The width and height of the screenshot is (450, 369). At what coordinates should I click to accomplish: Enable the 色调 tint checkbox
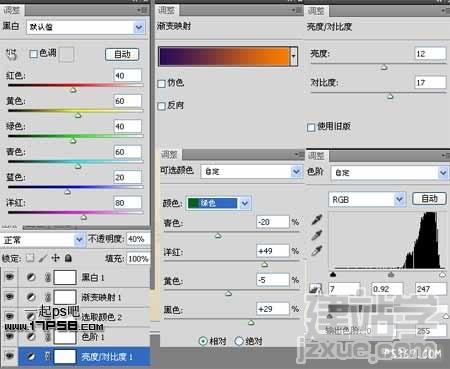pyautogui.click(x=34, y=54)
